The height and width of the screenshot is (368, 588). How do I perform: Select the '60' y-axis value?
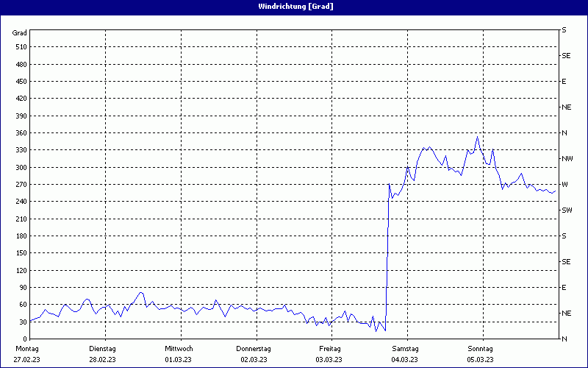23,305
